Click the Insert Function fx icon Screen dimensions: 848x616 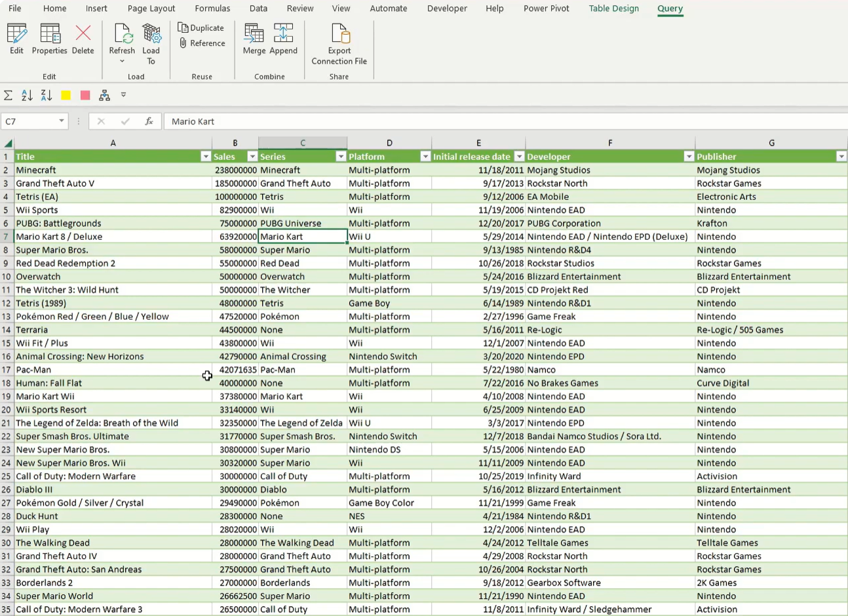(149, 121)
